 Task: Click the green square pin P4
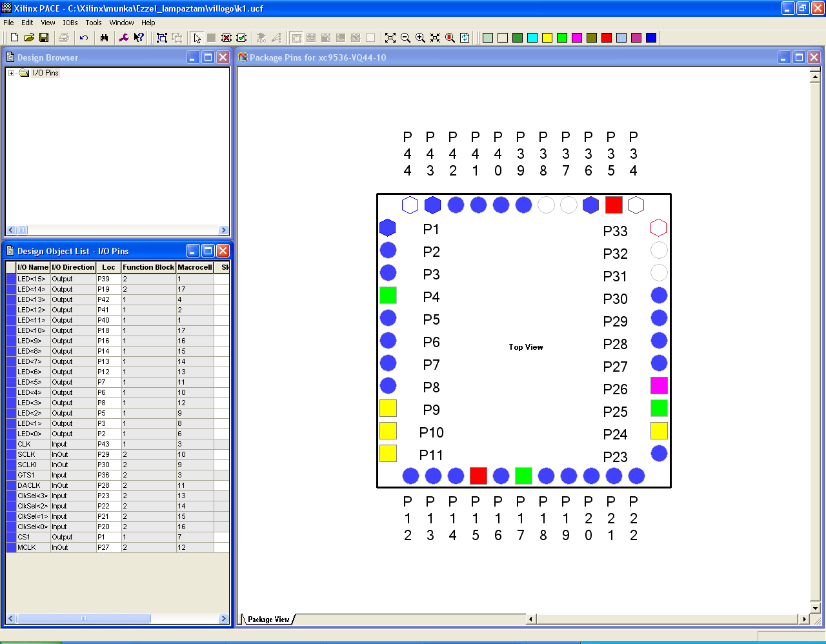388,296
